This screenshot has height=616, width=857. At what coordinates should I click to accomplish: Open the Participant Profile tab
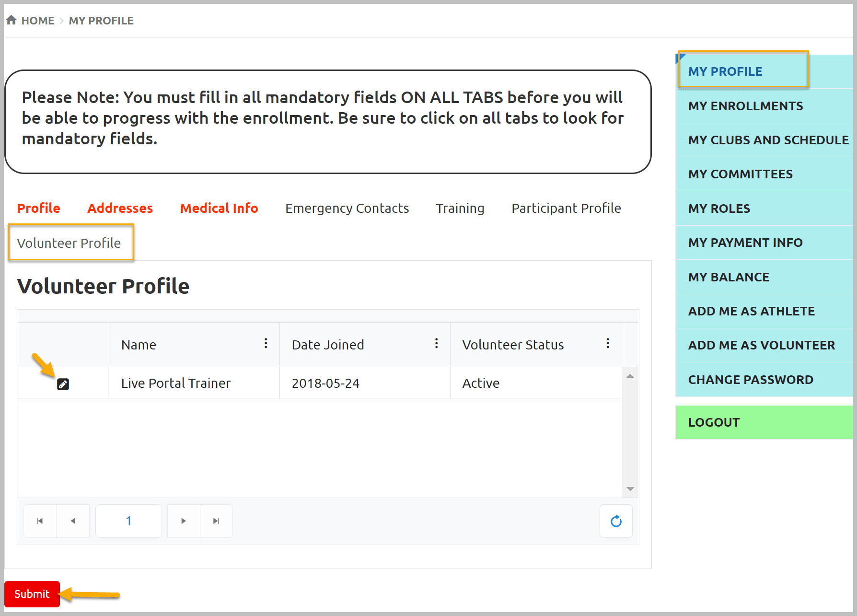pyautogui.click(x=566, y=208)
